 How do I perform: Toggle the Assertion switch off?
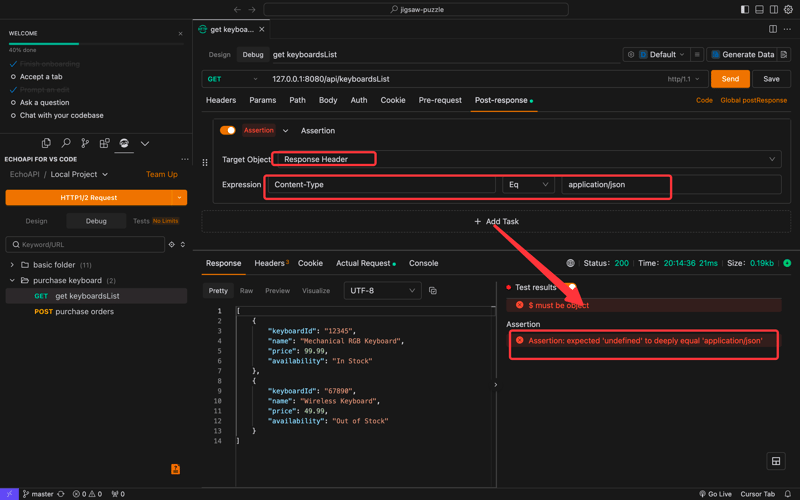point(228,130)
